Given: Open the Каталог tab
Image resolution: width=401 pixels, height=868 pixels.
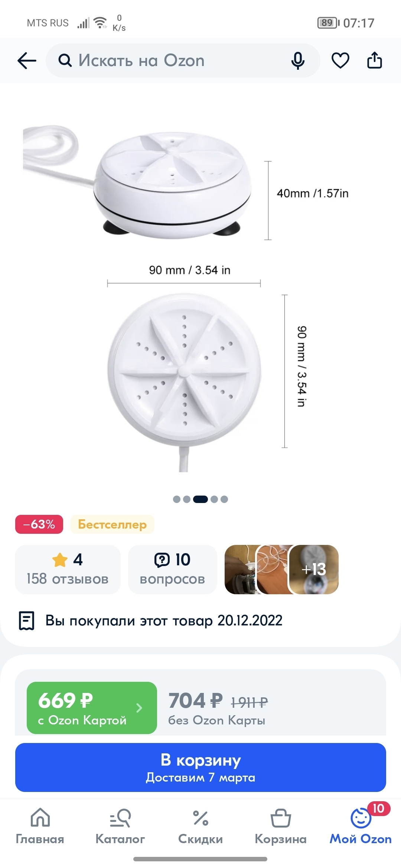Looking at the screenshot, I should tap(120, 826).
